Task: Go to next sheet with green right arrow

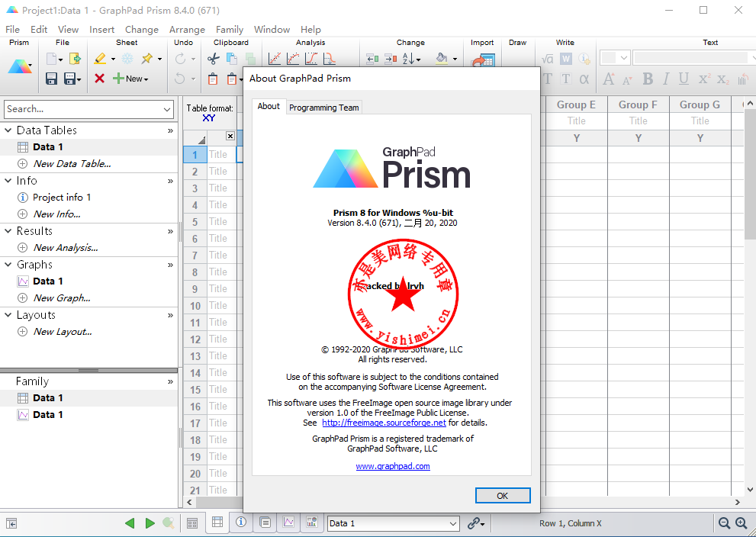Action: pos(150,523)
